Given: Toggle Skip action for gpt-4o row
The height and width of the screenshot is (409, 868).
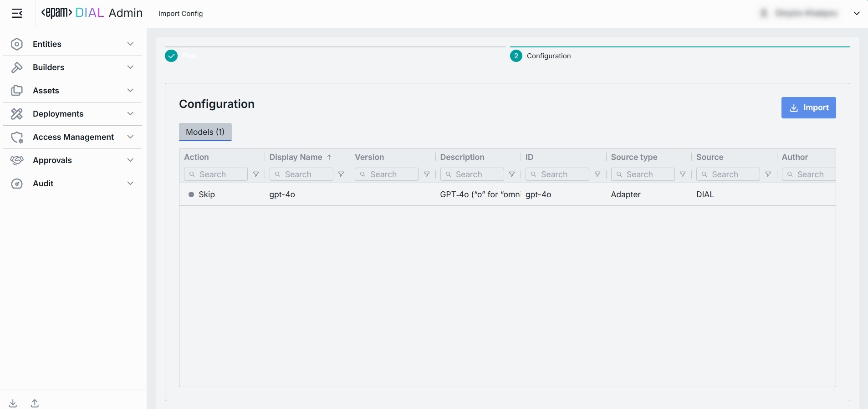Looking at the screenshot, I should (201, 194).
